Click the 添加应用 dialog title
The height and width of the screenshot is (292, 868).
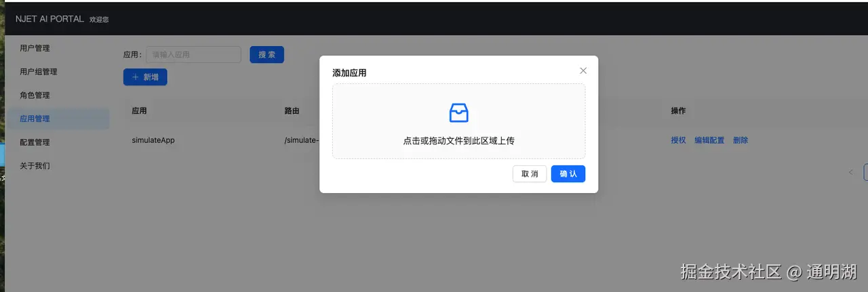(x=349, y=72)
